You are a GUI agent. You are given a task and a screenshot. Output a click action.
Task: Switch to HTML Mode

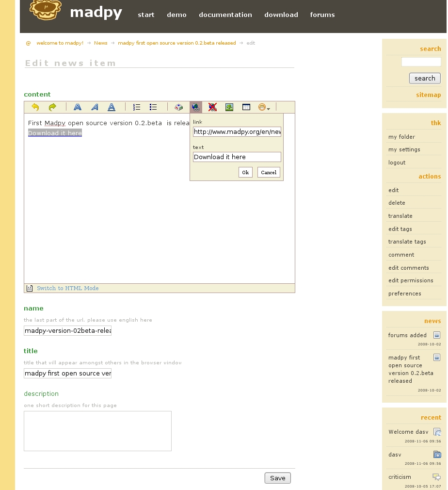pos(68,288)
